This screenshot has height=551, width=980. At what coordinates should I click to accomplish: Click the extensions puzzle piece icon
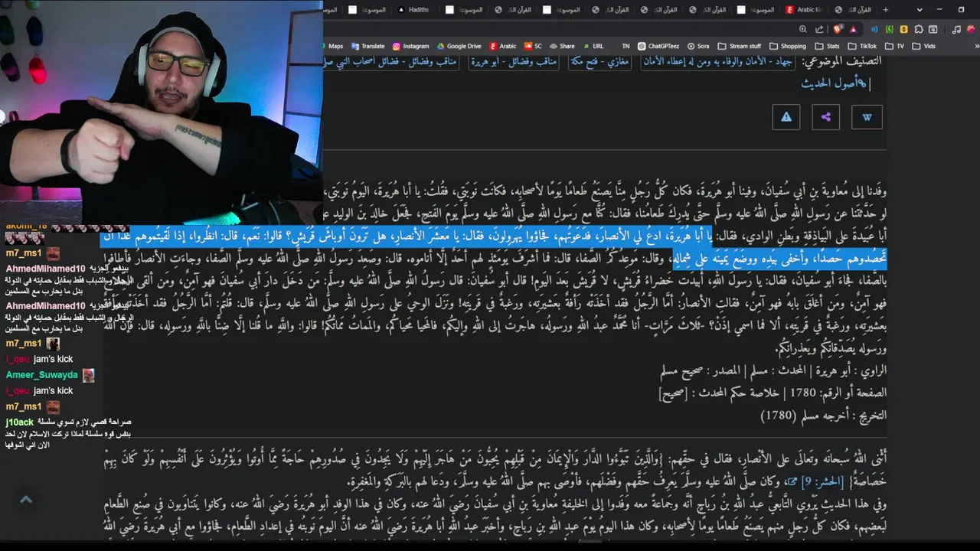[x=919, y=29]
